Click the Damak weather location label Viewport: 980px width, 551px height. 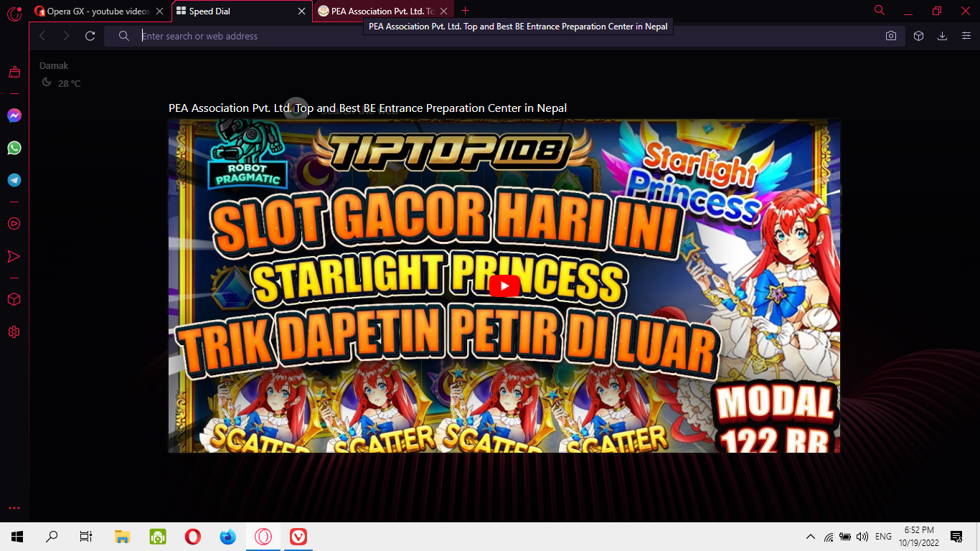(x=54, y=66)
